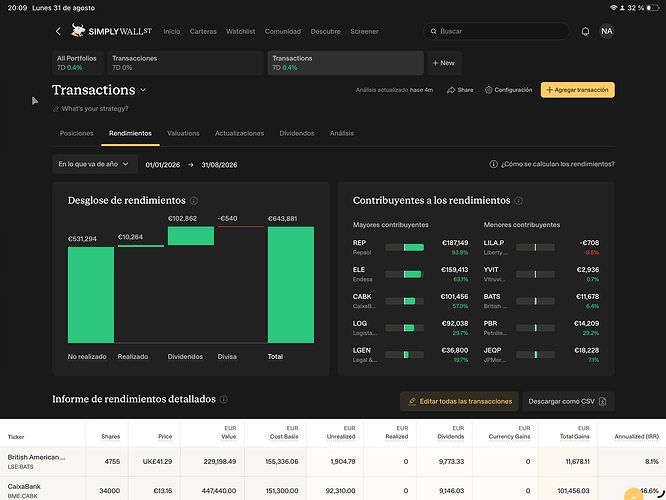Viewport: 666px width, 500px height.
Task: Open British American LSE:BATS row
Action: [333, 461]
